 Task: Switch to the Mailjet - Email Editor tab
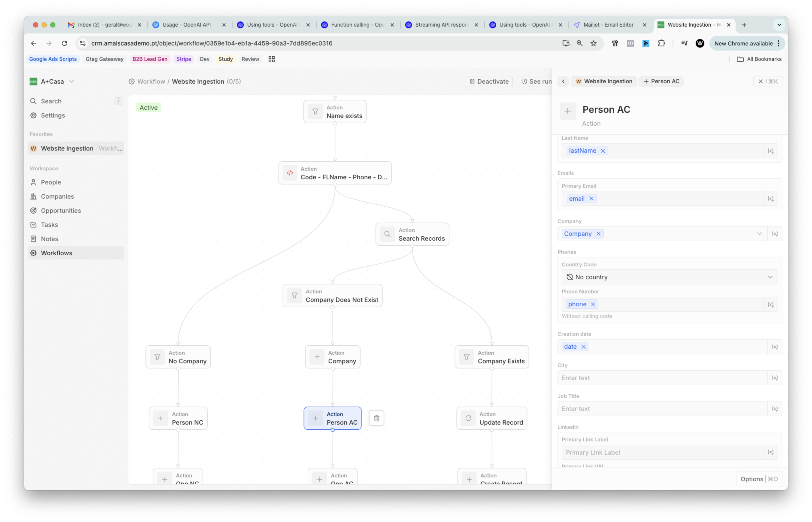point(608,25)
